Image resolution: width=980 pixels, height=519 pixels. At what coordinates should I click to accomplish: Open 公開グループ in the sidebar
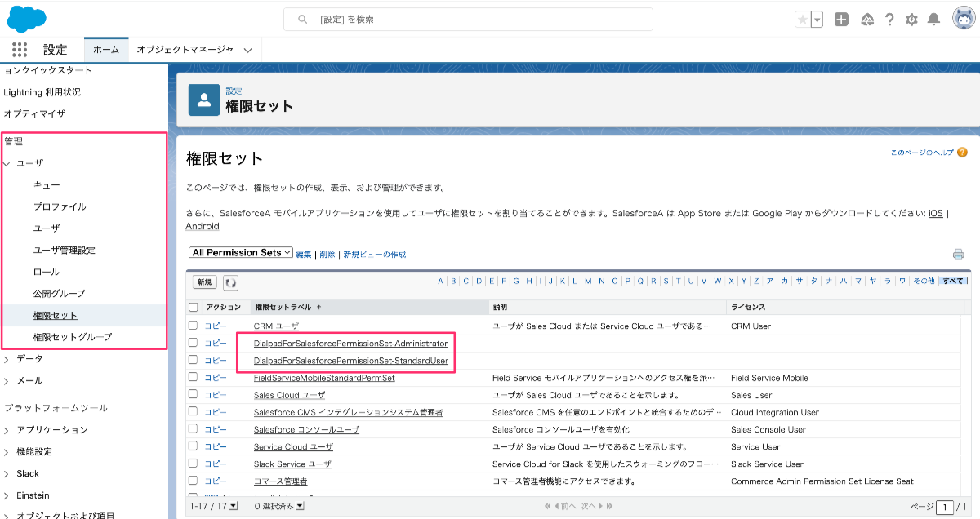point(59,294)
